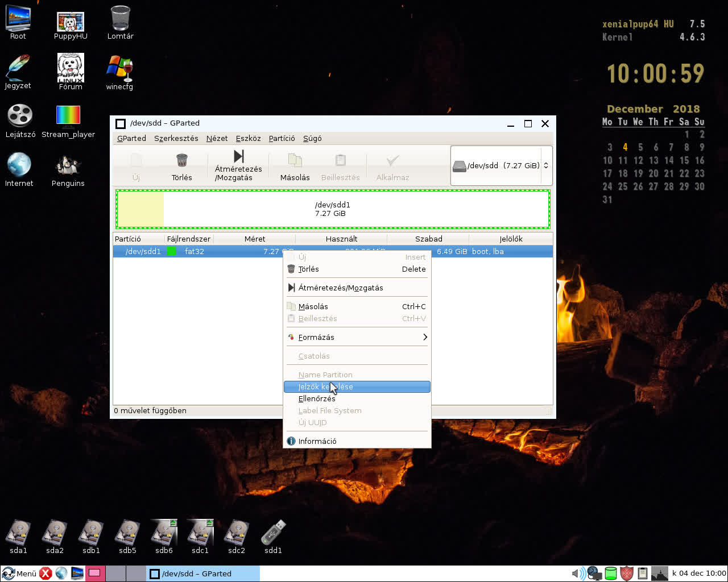Open the /dev/sdd device selector dropdown
The width and height of the screenshot is (728, 582).
(501, 165)
